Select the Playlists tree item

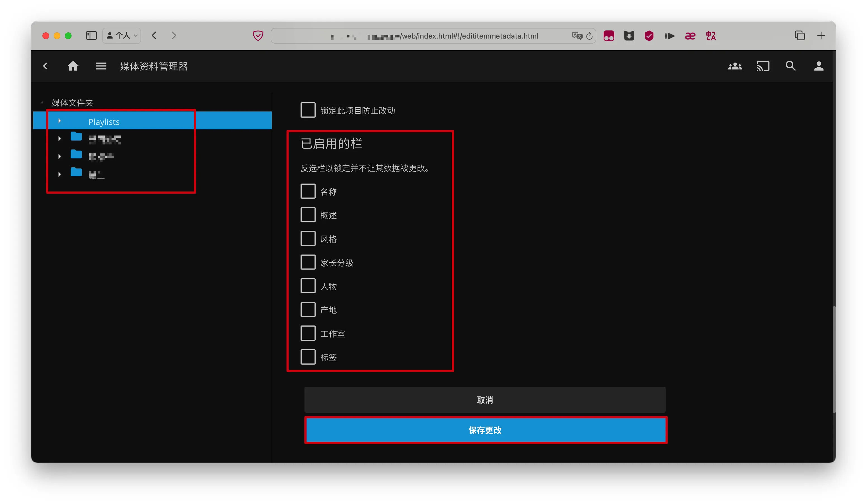pyautogui.click(x=104, y=122)
